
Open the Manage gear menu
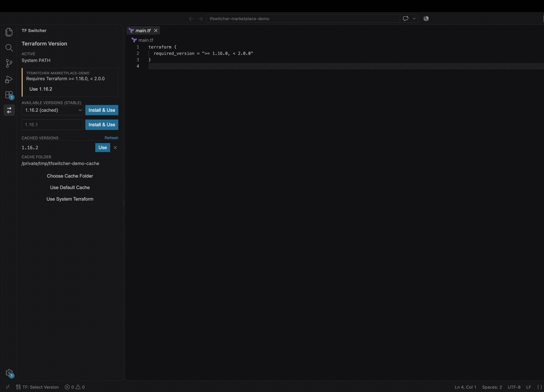tap(9, 373)
